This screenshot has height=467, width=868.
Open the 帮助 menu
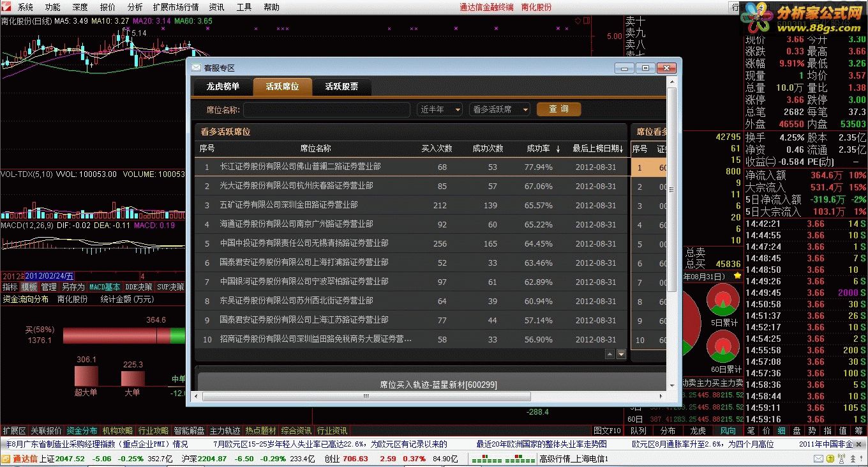271,7
